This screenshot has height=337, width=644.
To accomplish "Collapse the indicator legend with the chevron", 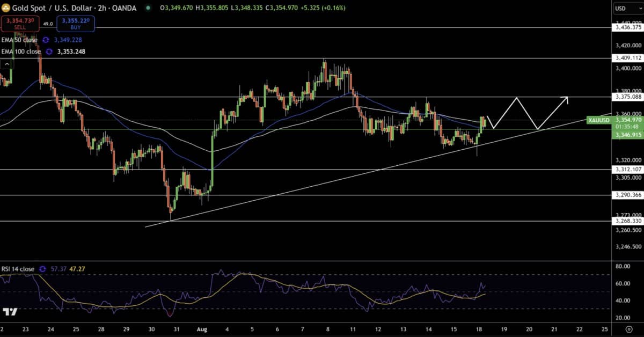I will [7, 64].
